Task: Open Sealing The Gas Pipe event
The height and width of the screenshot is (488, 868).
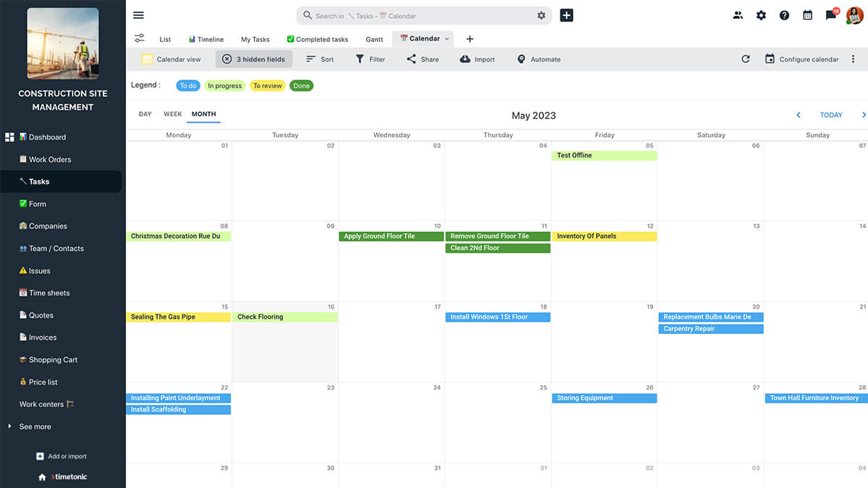Action: pyautogui.click(x=179, y=317)
